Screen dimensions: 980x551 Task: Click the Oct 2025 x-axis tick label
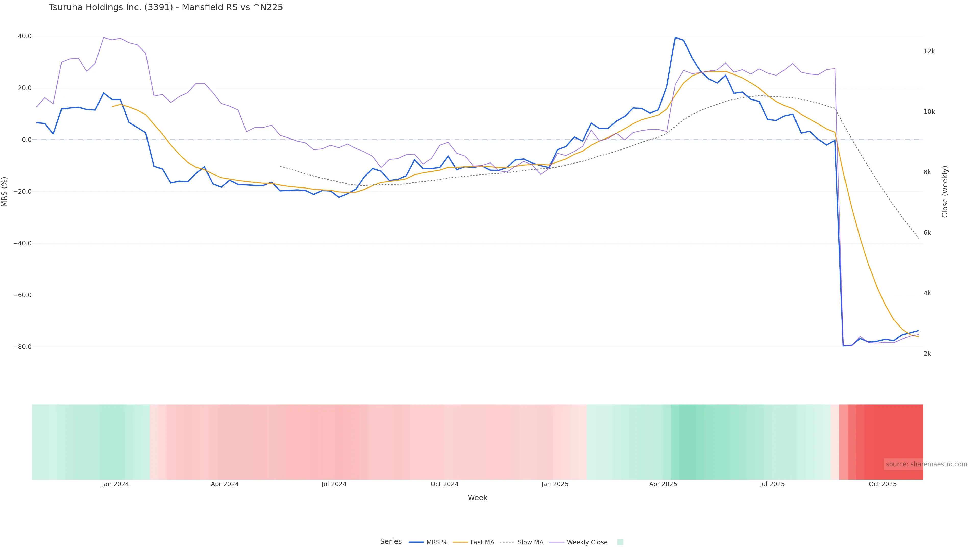[883, 484]
